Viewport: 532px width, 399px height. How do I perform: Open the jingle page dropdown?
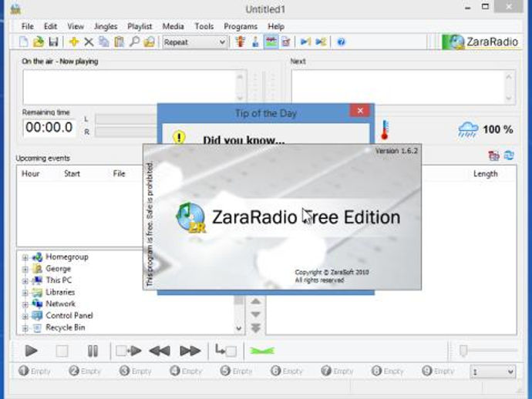tap(493, 372)
